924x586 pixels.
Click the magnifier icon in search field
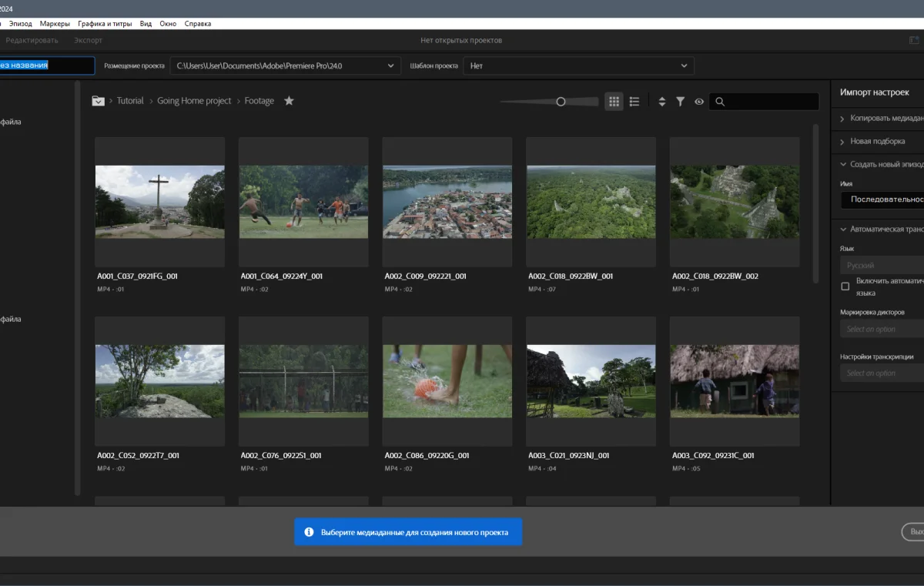[x=719, y=102]
